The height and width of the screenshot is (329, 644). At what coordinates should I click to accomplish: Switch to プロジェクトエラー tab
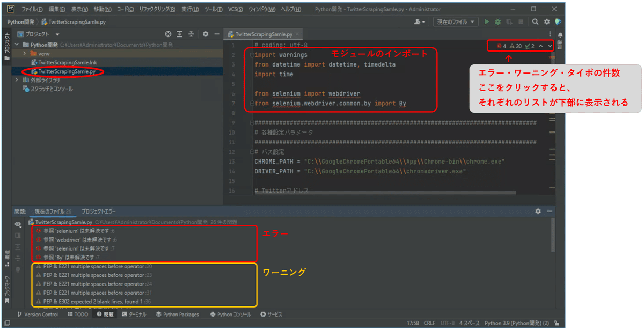pos(98,211)
